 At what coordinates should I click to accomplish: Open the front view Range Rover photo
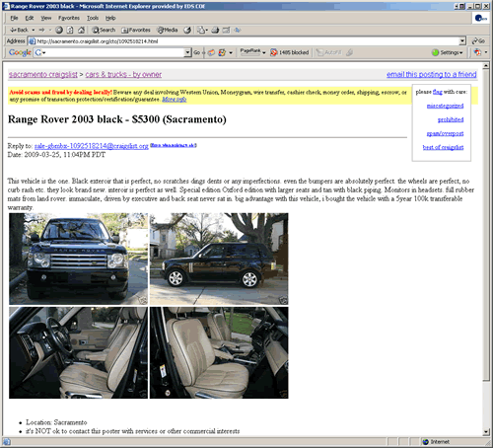coord(78,259)
